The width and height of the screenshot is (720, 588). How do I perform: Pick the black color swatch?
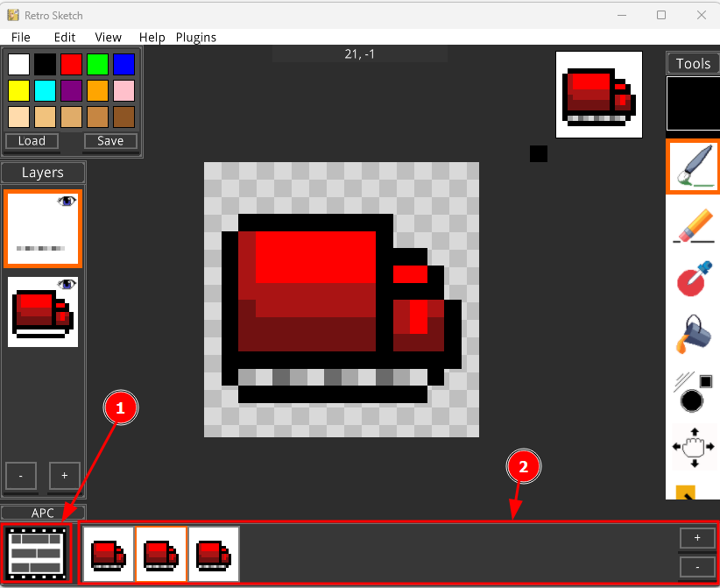(45, 64)
